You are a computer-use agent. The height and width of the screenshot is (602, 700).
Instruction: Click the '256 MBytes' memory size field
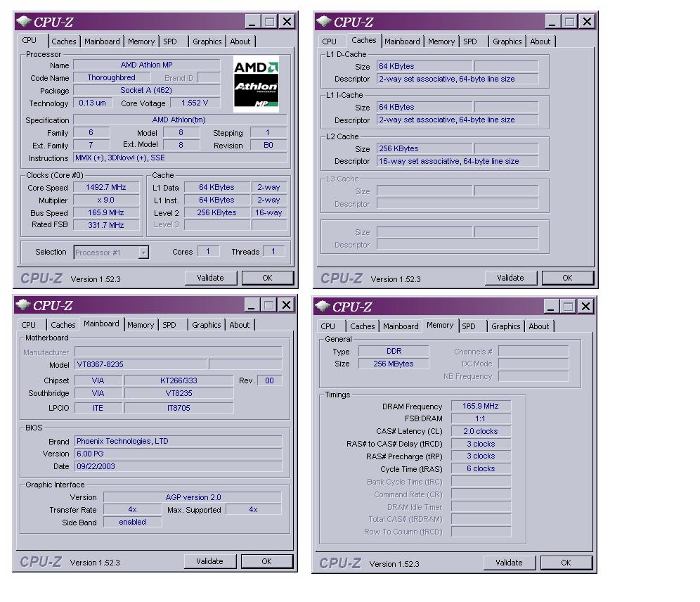394,364
